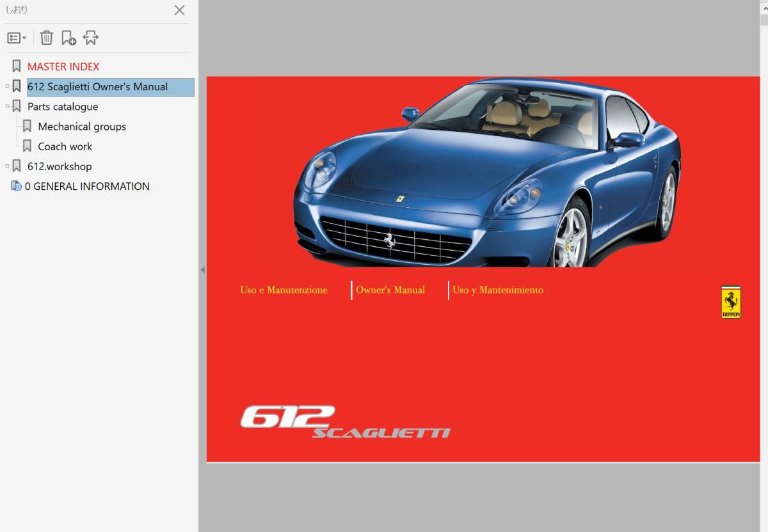Viewport: 768px width, 532px height.
Task: Click the 612 Scaglietti logo on the cover
Action: (346, 422)
